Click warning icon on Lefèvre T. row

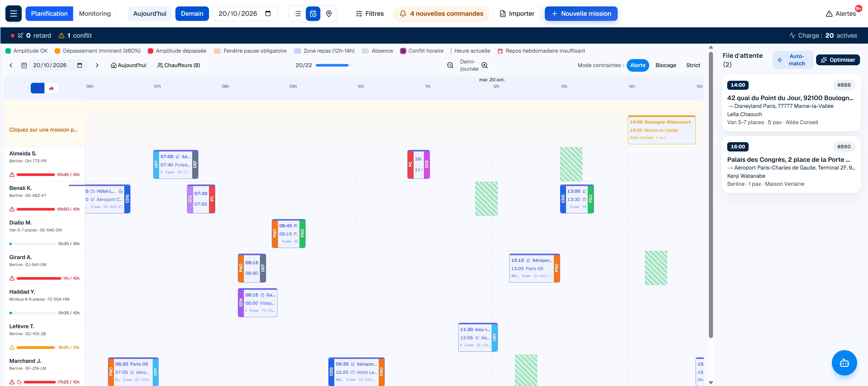click(x=12, y=347)
